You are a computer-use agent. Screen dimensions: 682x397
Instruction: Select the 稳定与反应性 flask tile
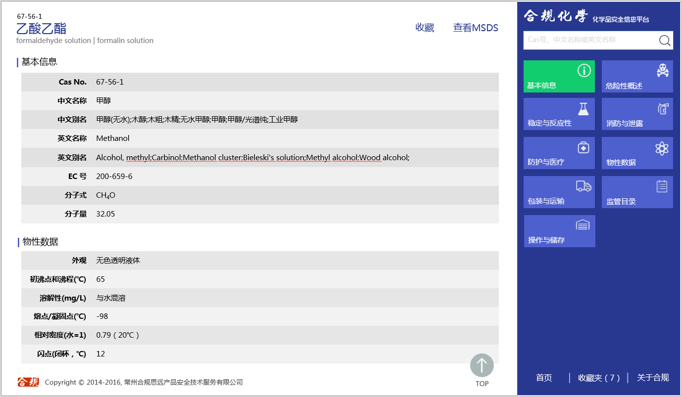[x=559, y=114]
